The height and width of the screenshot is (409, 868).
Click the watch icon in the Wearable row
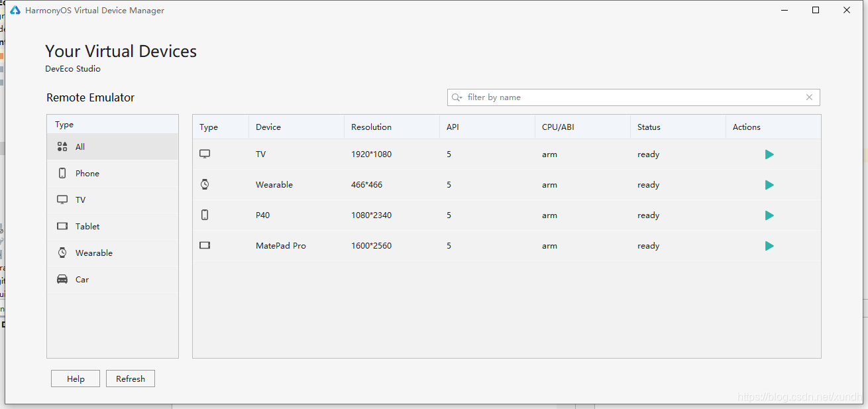point(205,184)
